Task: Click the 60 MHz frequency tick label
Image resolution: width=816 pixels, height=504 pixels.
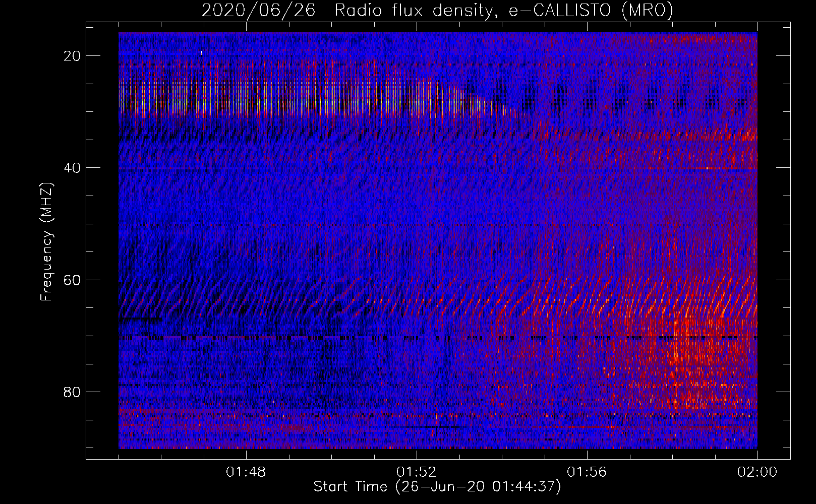Action: [x=72, y=280]
